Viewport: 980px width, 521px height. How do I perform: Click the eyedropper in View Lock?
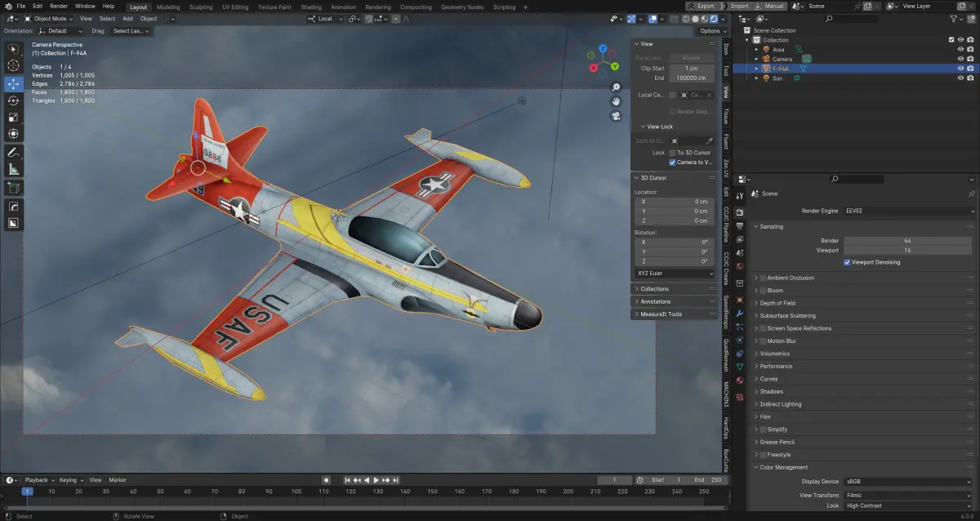coord(709,140)
